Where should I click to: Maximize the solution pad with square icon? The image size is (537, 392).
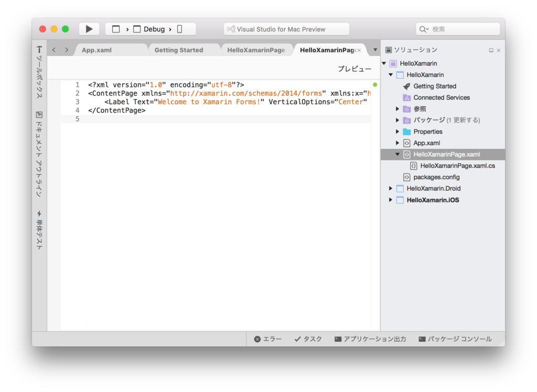coord(491,50)
